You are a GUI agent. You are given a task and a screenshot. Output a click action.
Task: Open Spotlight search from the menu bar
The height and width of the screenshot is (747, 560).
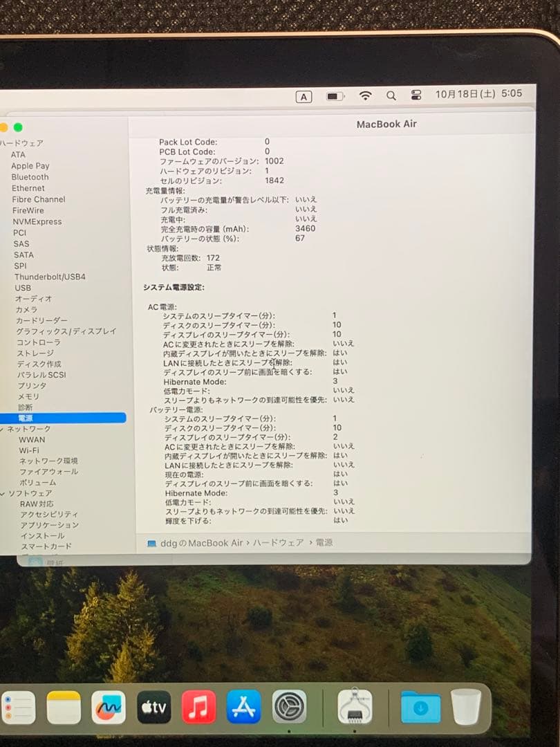(x=391, y=96)
